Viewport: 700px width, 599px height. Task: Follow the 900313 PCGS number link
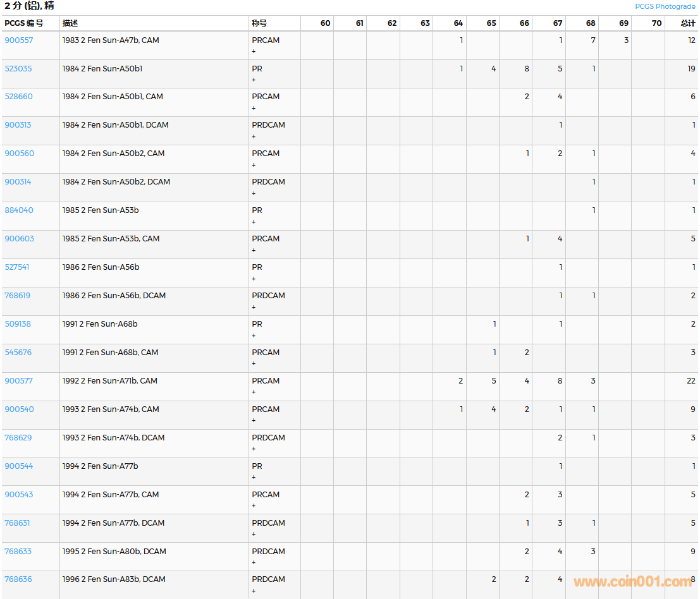[18, 125]
